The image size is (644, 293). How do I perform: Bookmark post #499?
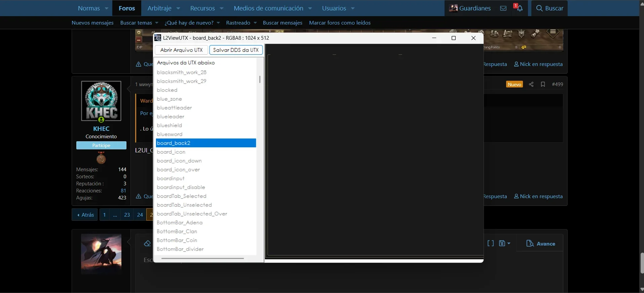pos(543,84)
